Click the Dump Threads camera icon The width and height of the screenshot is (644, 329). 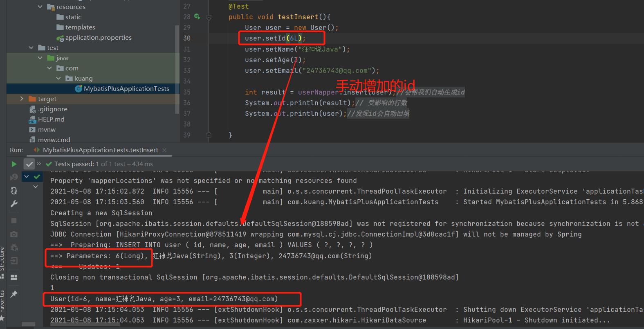pos(14,234)
